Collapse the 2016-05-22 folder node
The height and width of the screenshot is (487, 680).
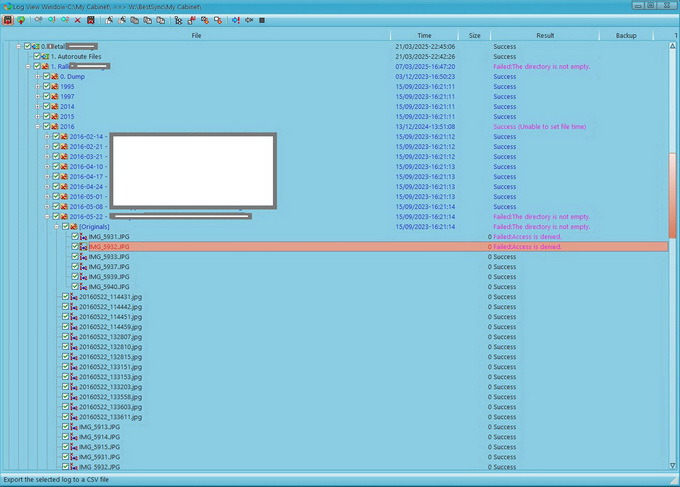click(47, 216)
